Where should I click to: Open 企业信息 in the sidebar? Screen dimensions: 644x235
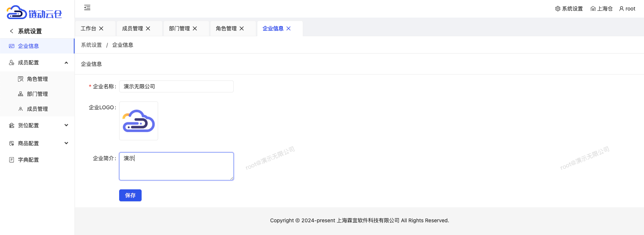(x=37, y=46)
